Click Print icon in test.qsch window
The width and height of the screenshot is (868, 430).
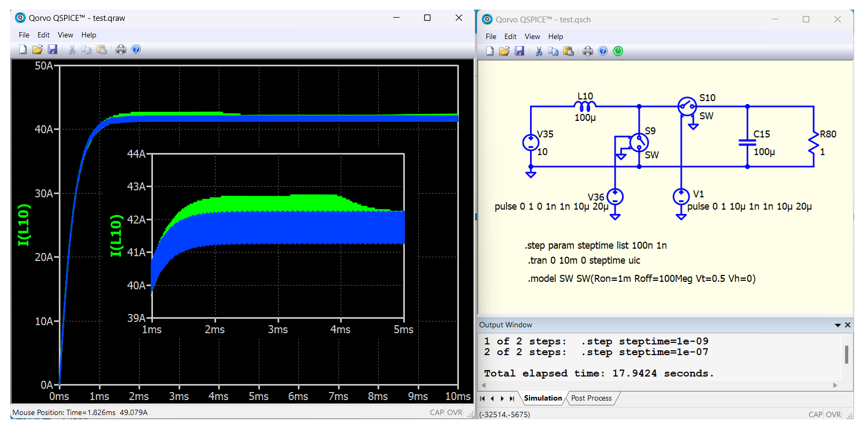pyautogui.click(x=588, y=51)
